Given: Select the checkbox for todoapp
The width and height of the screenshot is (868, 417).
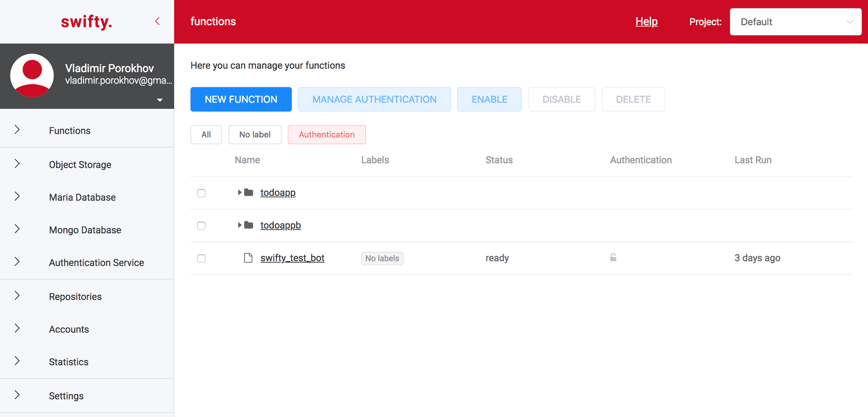Looking at the screenshot, I should click(x=201, y=193).
